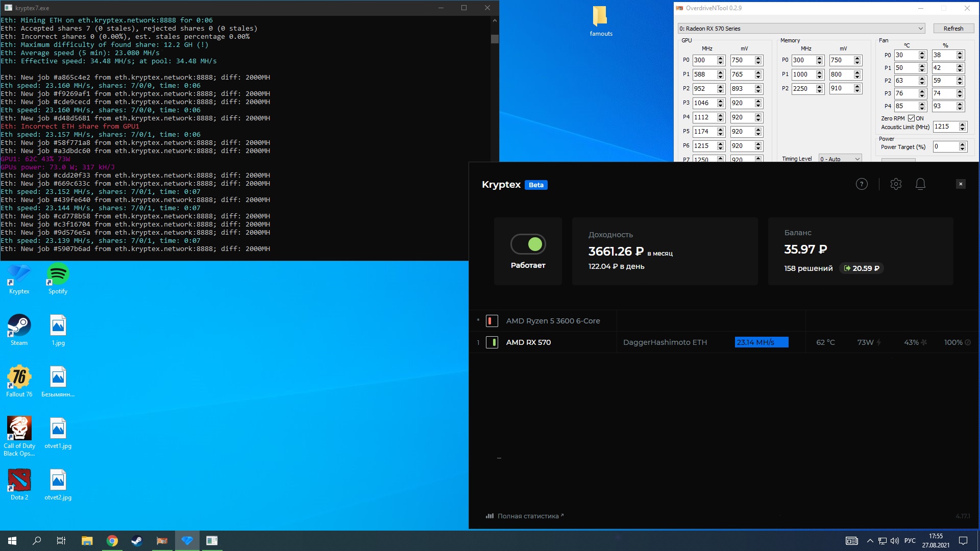Open the Action Center notification icon
The height and width of the screenshot is (551, 980).
click(963, 541)
